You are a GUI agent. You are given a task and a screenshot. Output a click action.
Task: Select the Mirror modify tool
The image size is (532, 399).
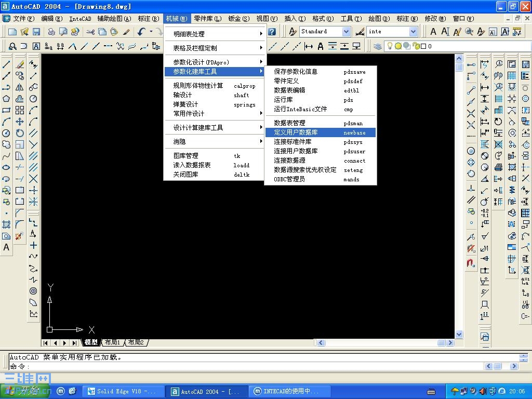(x=20, y=87)
